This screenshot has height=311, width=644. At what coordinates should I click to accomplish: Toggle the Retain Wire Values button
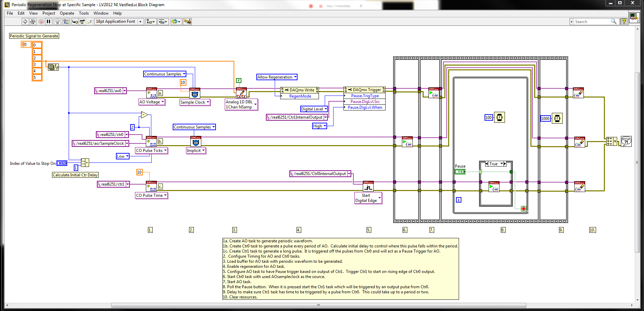[x=66, y=21]
